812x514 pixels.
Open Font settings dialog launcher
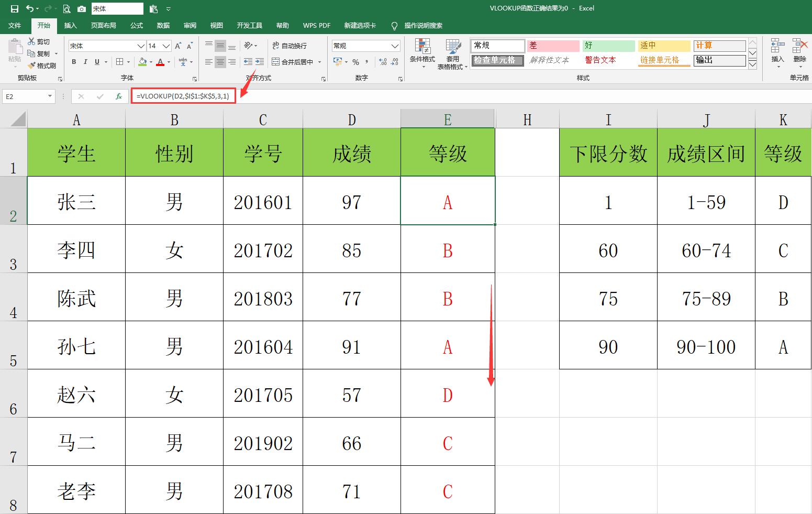194,79
